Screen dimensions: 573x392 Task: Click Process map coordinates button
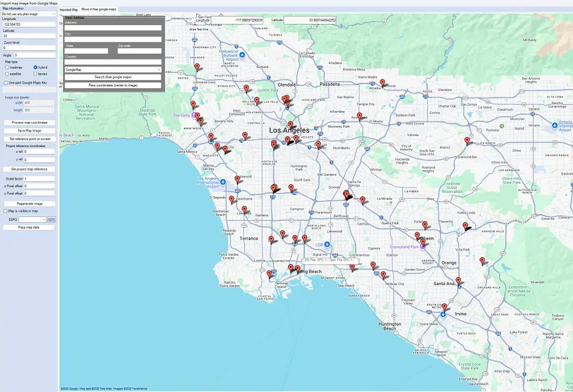tap(29, 123)
